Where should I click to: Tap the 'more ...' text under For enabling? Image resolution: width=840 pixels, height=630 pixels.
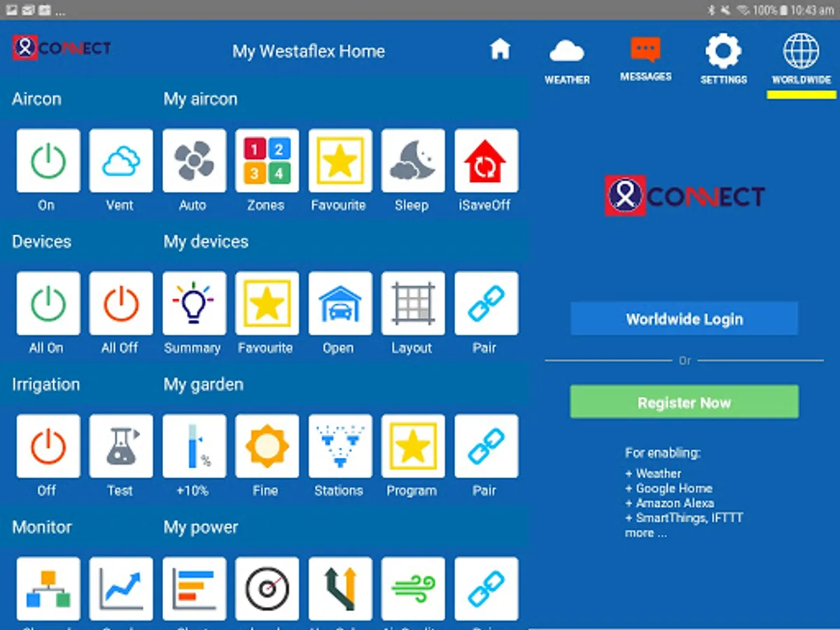pos(645,533)
